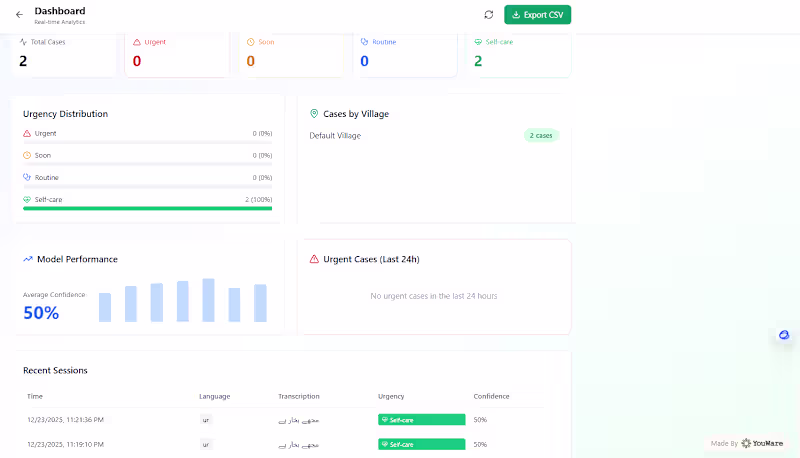Click the Routine count 0 in top card
This screenshot has width=800, height=458.
pyautogui.click(x=364, y=61)
